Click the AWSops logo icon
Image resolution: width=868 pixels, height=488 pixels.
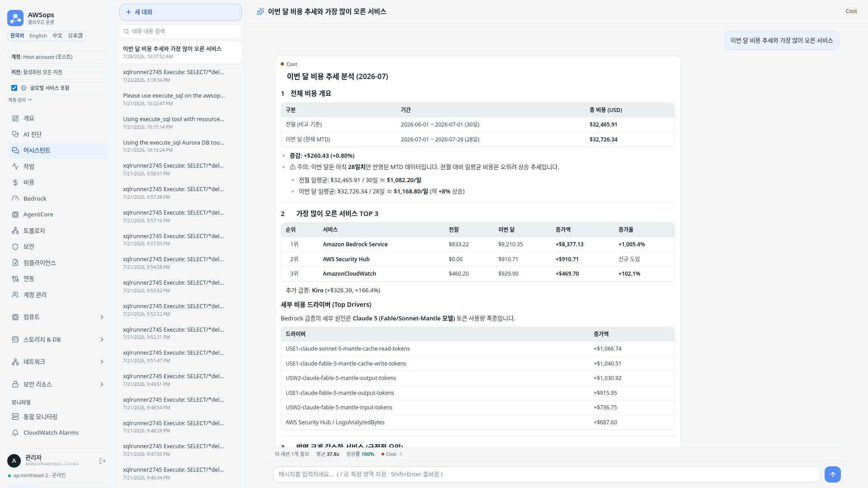click(x=15, y=18)
